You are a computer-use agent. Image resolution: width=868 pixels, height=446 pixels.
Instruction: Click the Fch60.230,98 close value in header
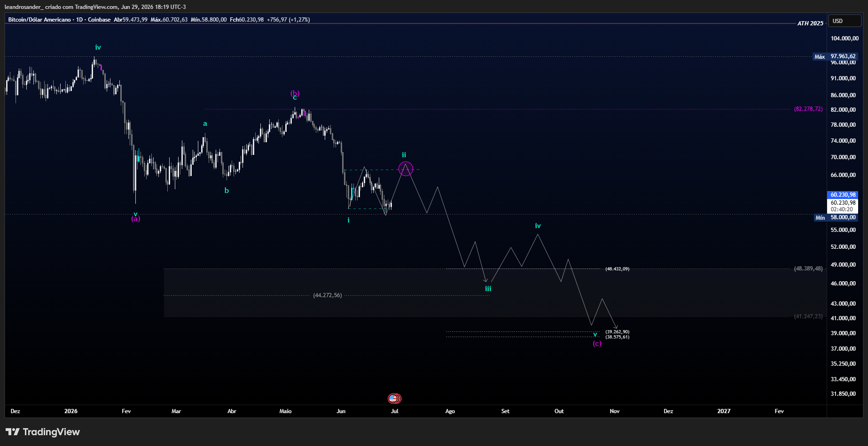pos(247,20)
